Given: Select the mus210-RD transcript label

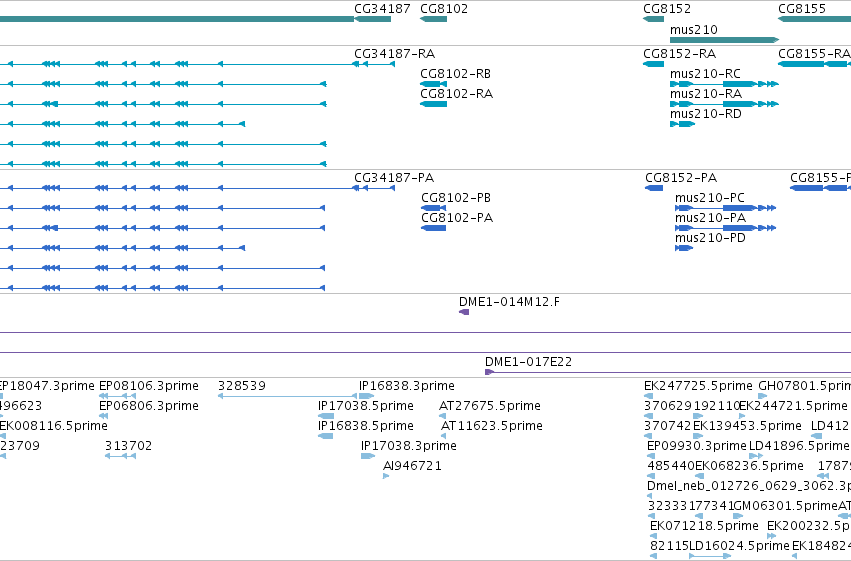Looking at the screenshot, I should (706, 114).
